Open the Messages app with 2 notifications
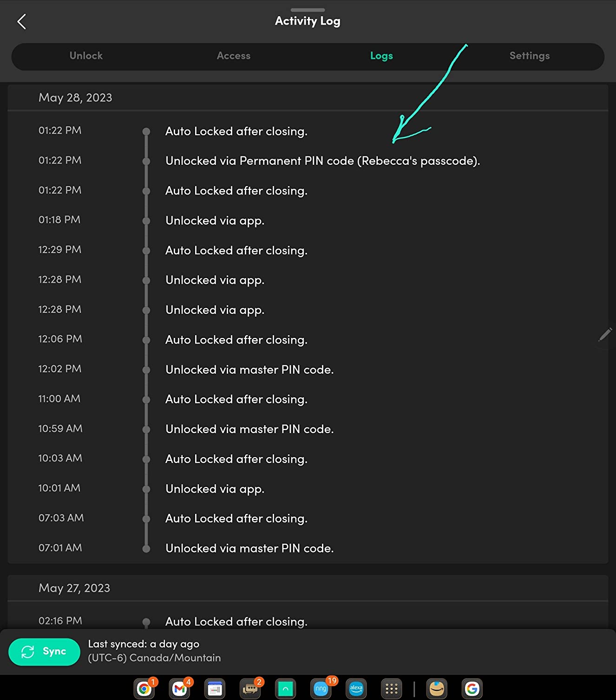Screen dimensions: 616x700 point(250,688)
